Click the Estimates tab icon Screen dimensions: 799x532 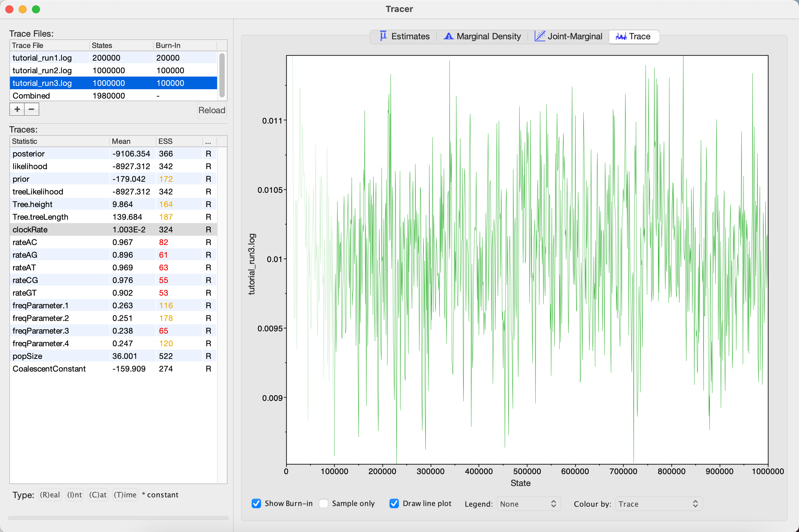(383, 36)
